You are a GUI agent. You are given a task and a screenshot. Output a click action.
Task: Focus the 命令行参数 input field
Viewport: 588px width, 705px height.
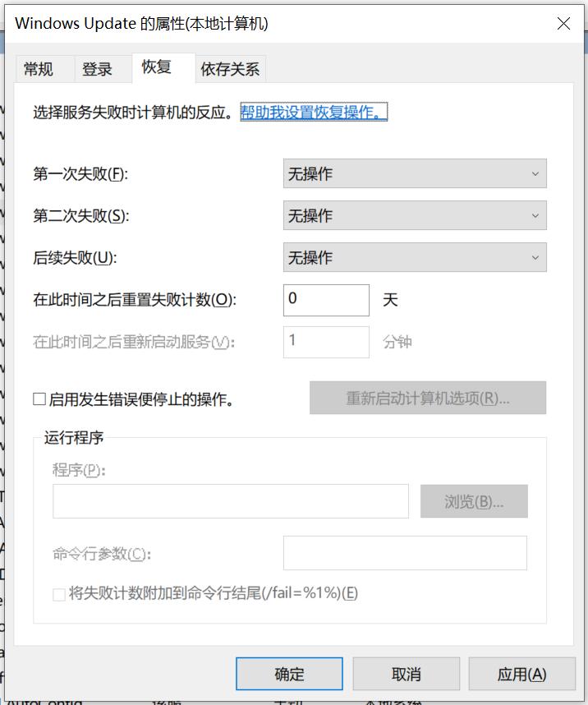(405, 552)
